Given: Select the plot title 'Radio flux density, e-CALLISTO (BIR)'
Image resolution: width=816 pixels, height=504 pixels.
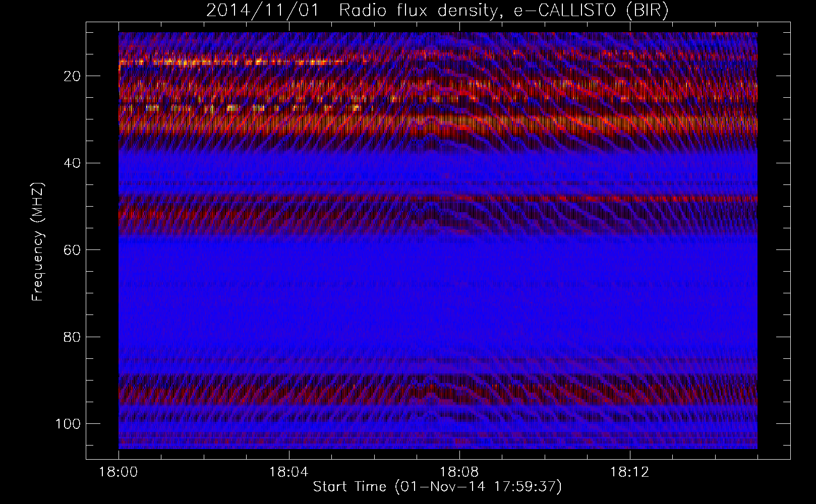Looking at the screenshot, I should pos(504,11).
